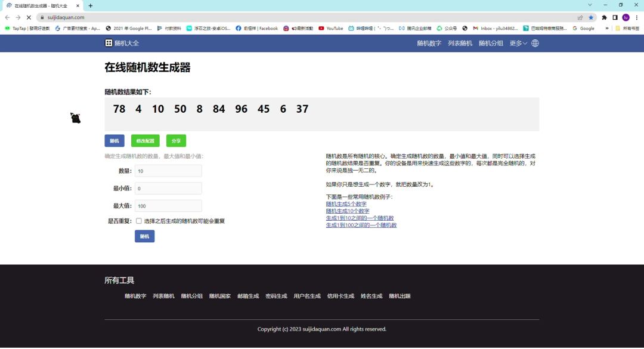Screen dimensions: 644x349
Task: Expand the bookmarks overflow chevron
Action: pos(607,28)
